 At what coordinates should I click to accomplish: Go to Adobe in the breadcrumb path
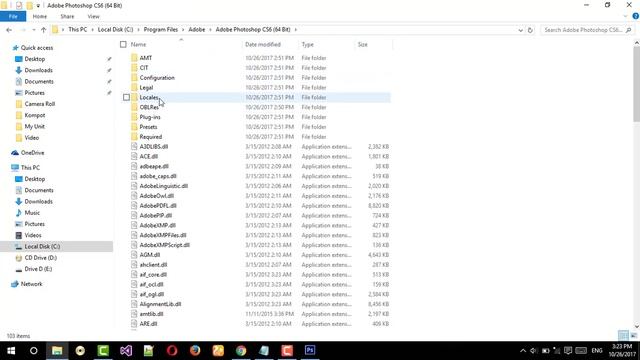pyautogui.click(x=197, y=30)
